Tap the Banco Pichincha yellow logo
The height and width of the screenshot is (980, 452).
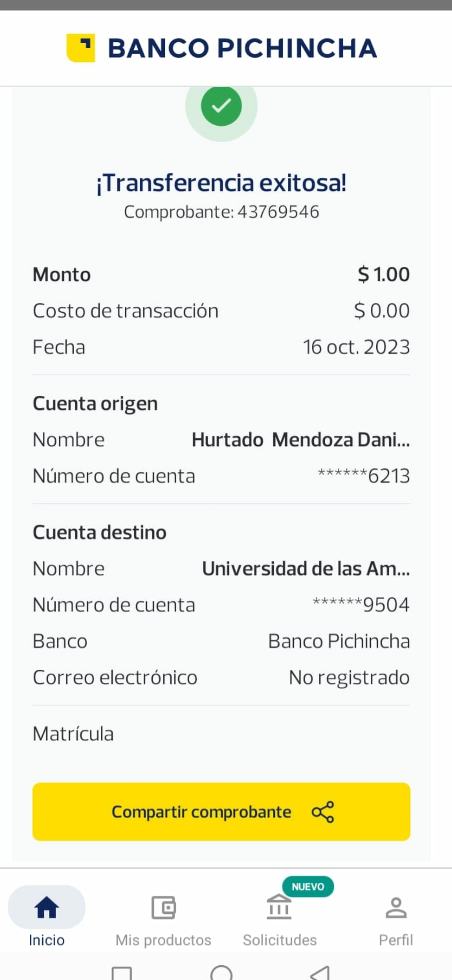pos(81,48)
